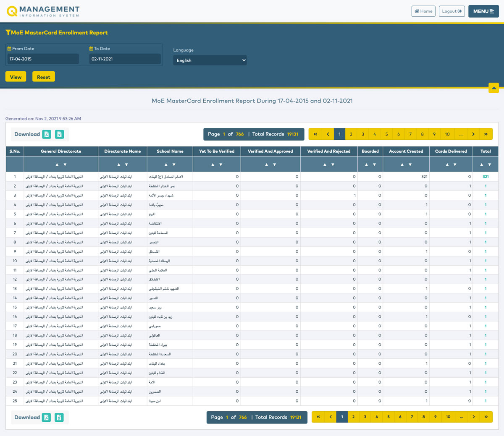
Task: Sort Cards Delivered column descending
Action: pos(455,164)
